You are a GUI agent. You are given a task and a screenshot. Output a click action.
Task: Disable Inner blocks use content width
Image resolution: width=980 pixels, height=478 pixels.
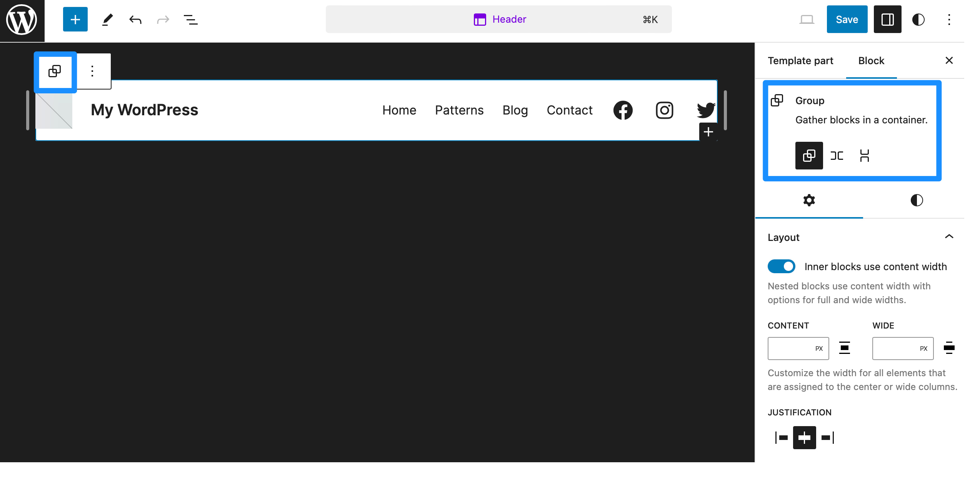[x=781, y=266]
